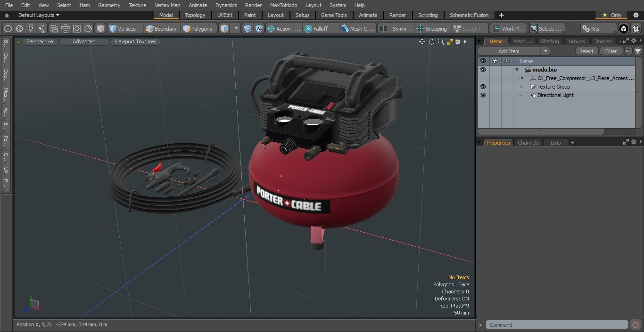Click the Action Center button
This screenshot has height=332, width=644.
(284, 29)
